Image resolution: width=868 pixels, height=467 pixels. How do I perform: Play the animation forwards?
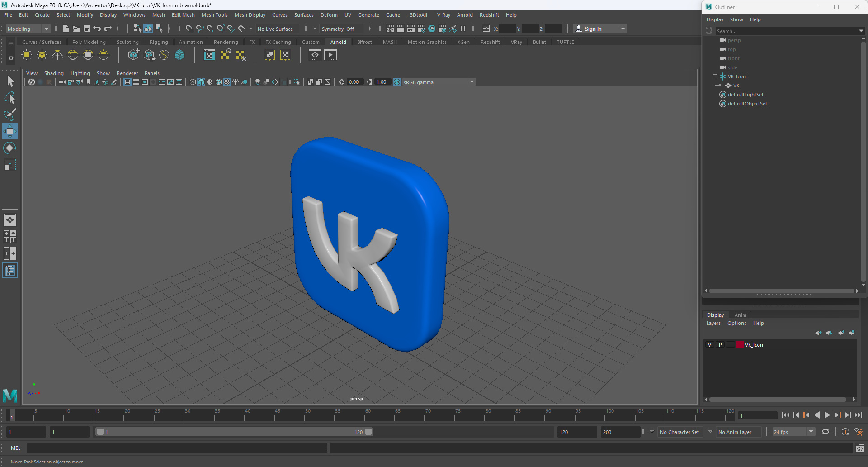pos(827,415)
